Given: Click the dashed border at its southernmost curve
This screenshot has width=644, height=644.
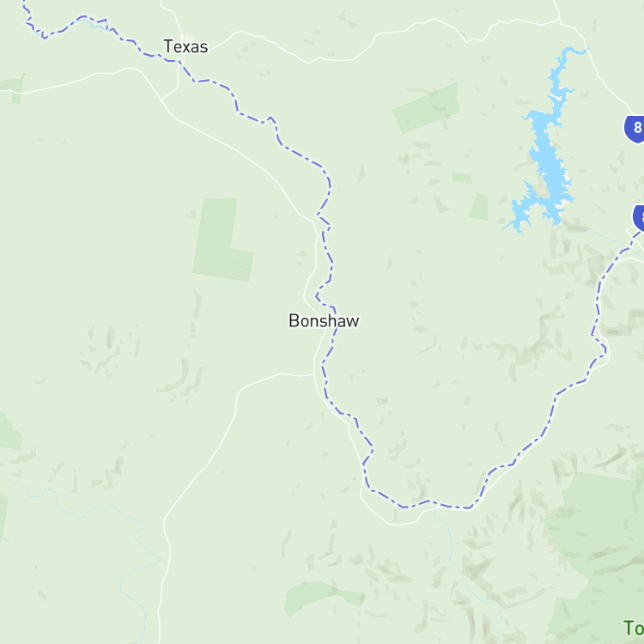Looking at the screenshot, I should 435,505.
